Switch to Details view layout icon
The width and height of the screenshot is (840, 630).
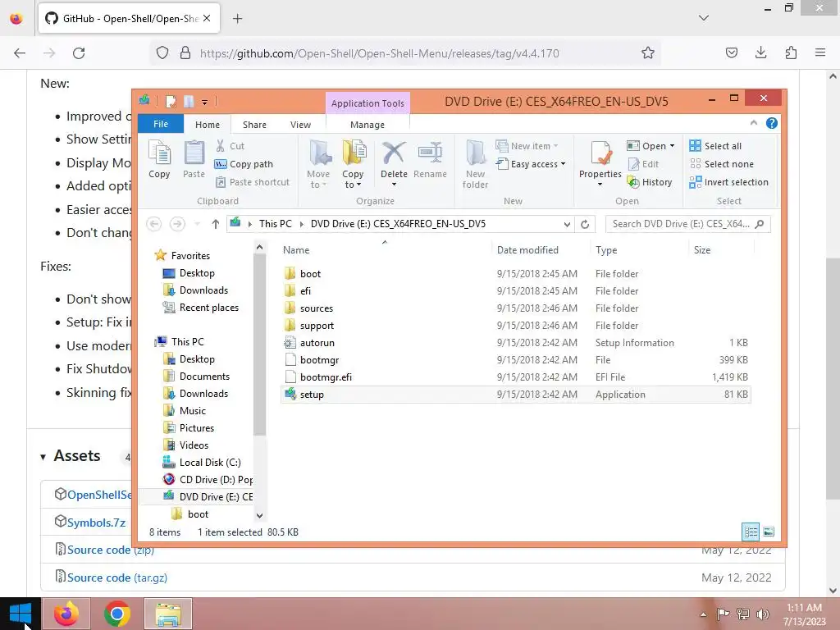click(x=751, y=532)
